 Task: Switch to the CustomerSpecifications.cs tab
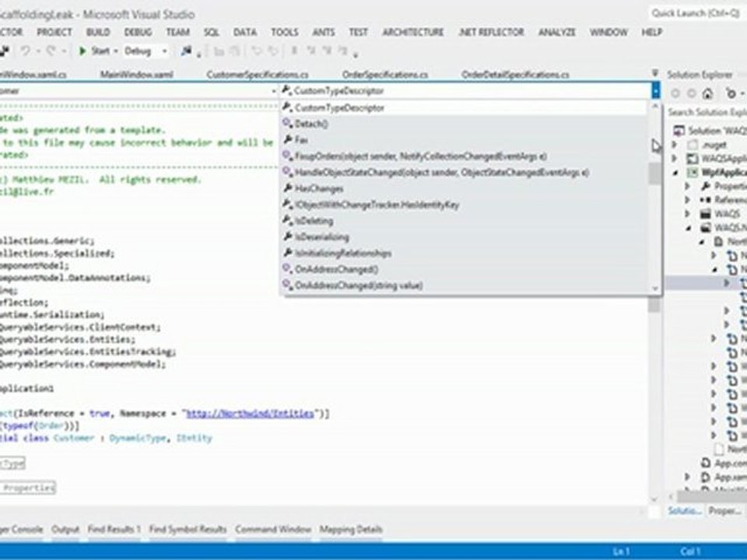click(258, 75)
